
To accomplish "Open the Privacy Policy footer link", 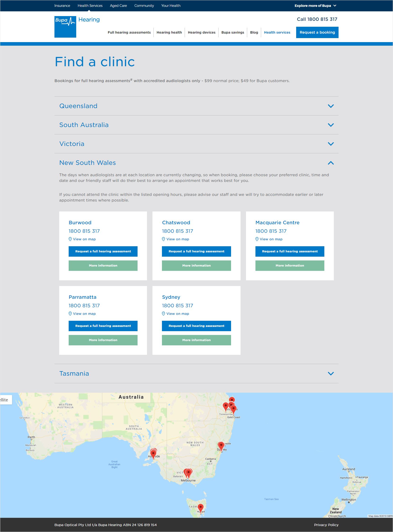I will click(326, 525).
